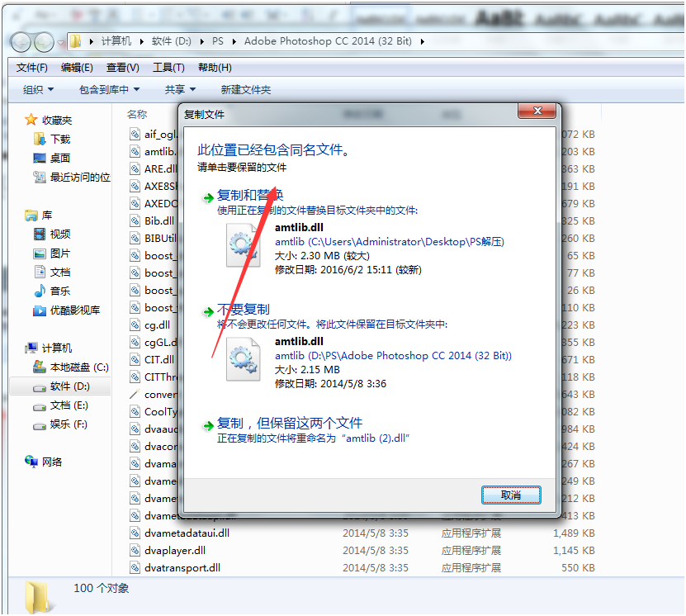Open the 工具(T) menu

click(x=168, y=68)
